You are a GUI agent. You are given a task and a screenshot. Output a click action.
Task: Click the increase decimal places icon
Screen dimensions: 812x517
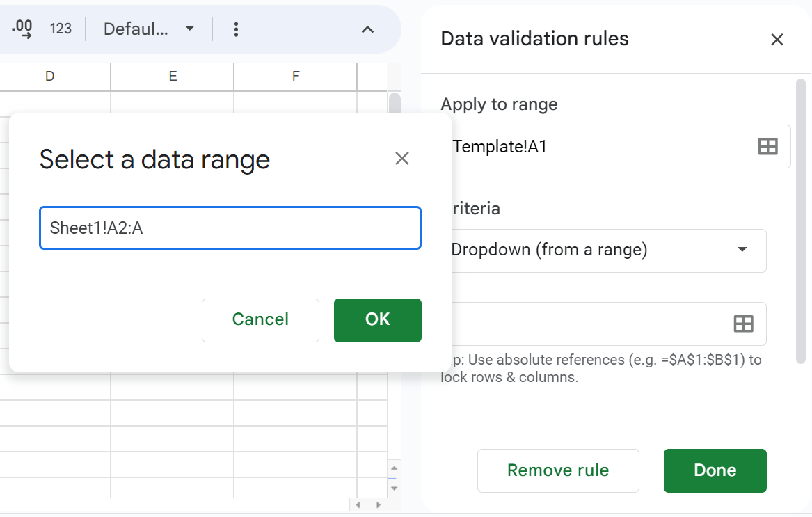tap(22, 29)
